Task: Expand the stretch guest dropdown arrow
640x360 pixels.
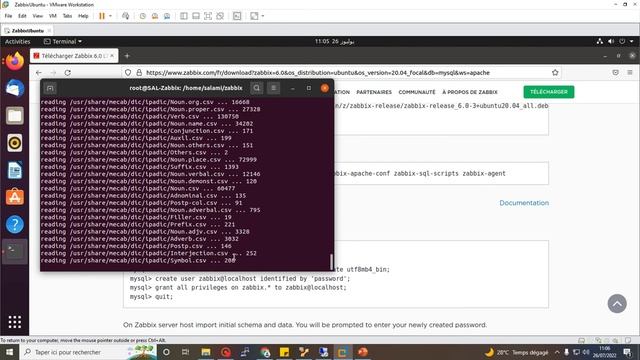Action: (263, 16)
